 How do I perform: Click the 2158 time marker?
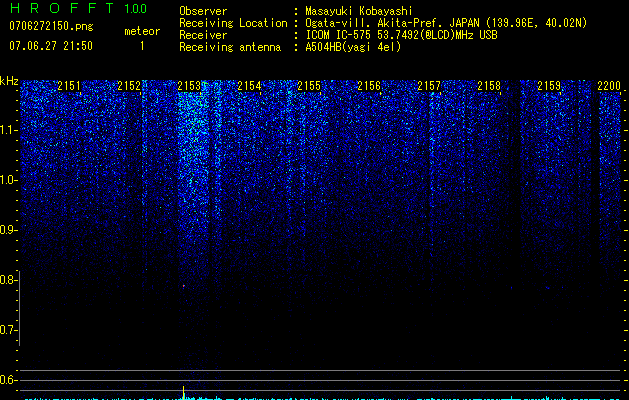point(489,86)
